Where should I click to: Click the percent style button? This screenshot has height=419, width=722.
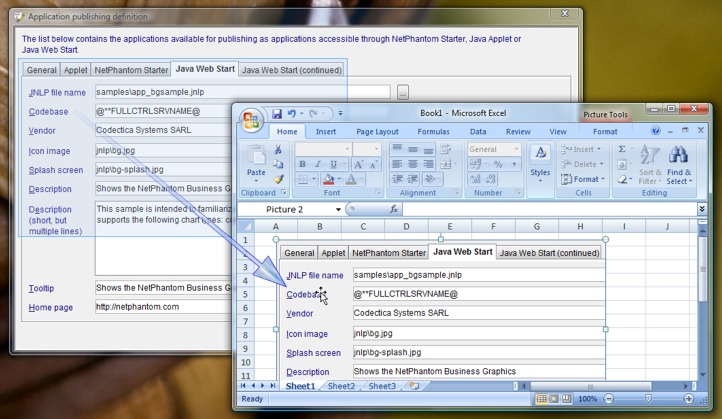[498, 164]
